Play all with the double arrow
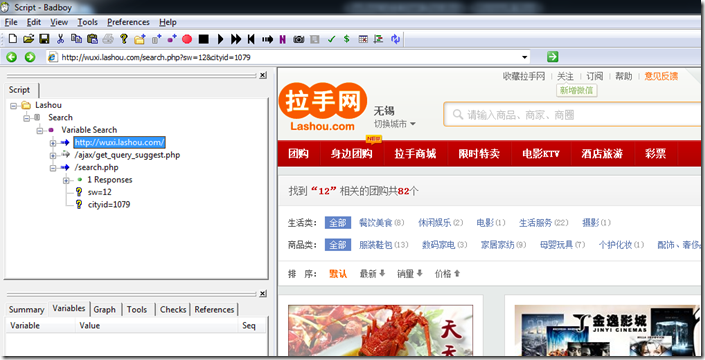The width and height of the screenshot is (705, 360). (236, 39)
